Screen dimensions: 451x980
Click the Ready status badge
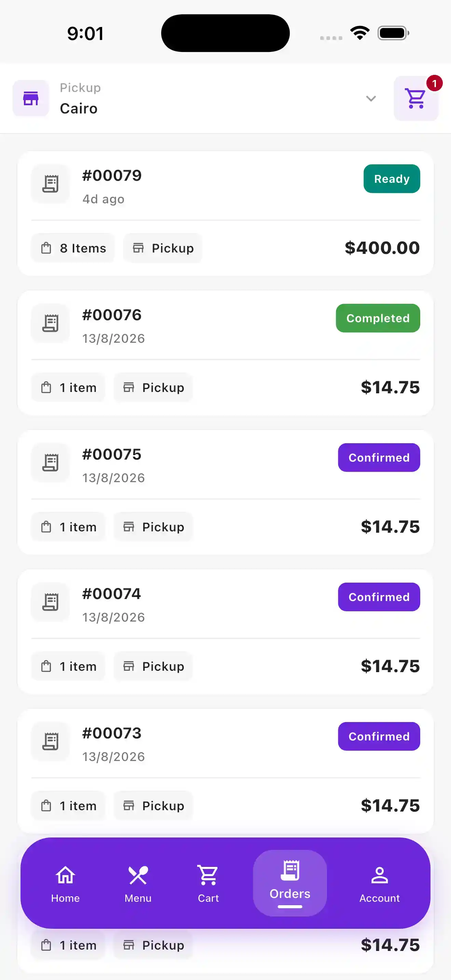(x=392, y=179)
